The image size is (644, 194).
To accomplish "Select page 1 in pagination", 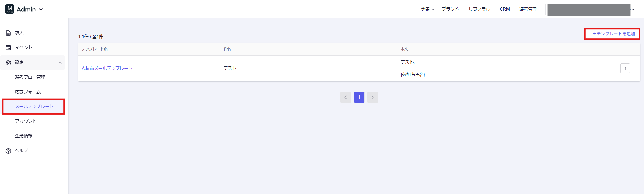I will (359, 98).
